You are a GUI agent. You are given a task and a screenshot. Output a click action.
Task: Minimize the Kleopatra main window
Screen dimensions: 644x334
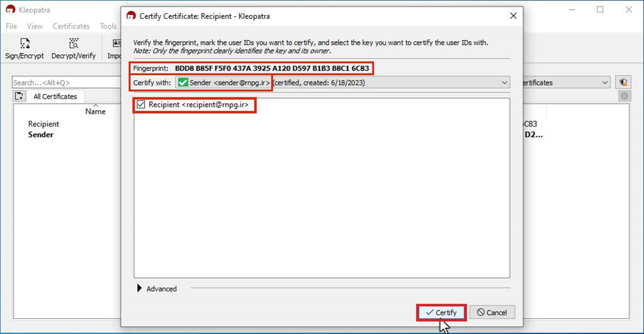(572, 9)
